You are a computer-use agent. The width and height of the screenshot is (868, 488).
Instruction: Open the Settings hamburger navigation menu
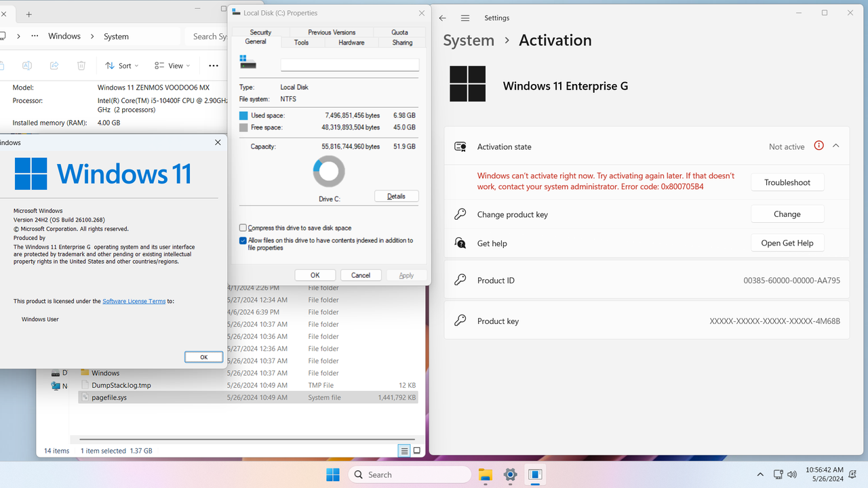pos(465,18)
